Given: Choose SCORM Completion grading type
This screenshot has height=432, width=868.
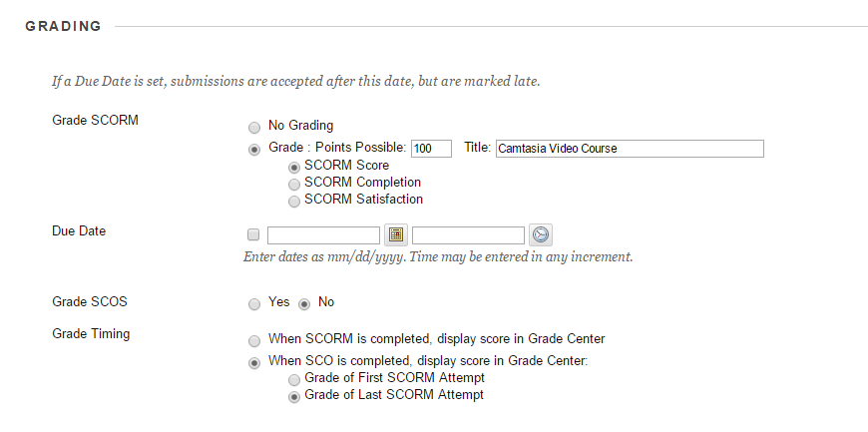Looking at the screenshot, I should pyautogui.click(x=293, y=184).
